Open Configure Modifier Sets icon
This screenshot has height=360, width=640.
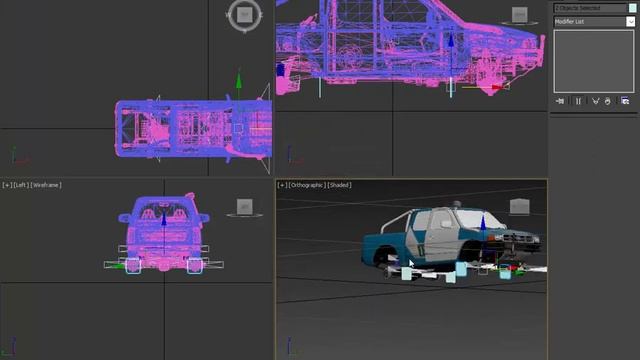625,101
